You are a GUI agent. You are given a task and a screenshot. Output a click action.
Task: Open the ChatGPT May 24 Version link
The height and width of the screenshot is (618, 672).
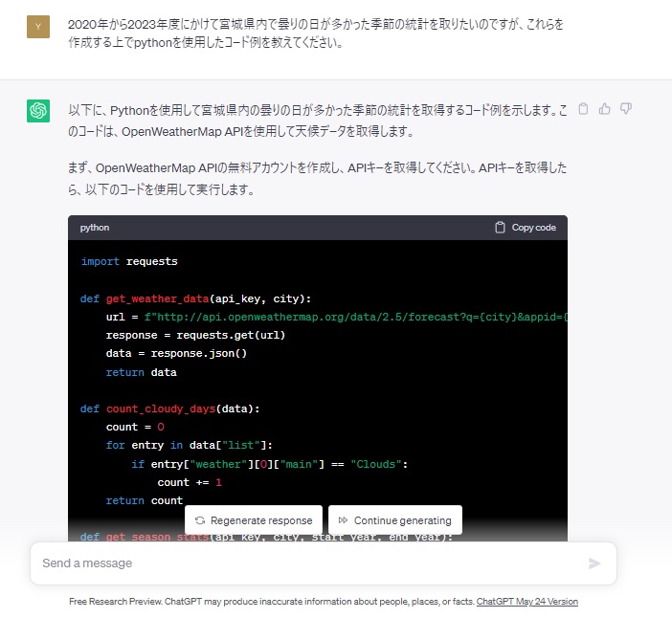click(527, 602)
